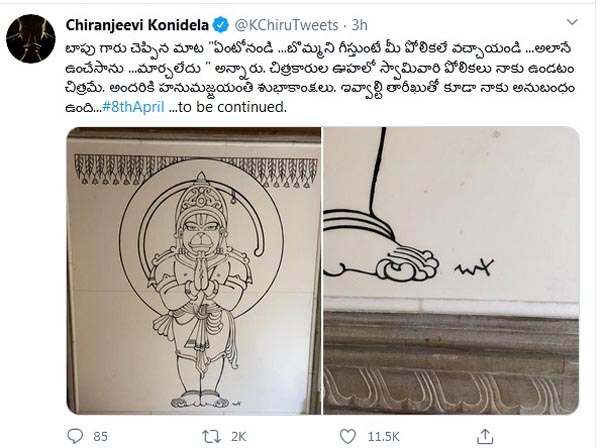Click the Telugu tweet text body
The width and height of the screenshot is (600, 448).
pos(320,78)
